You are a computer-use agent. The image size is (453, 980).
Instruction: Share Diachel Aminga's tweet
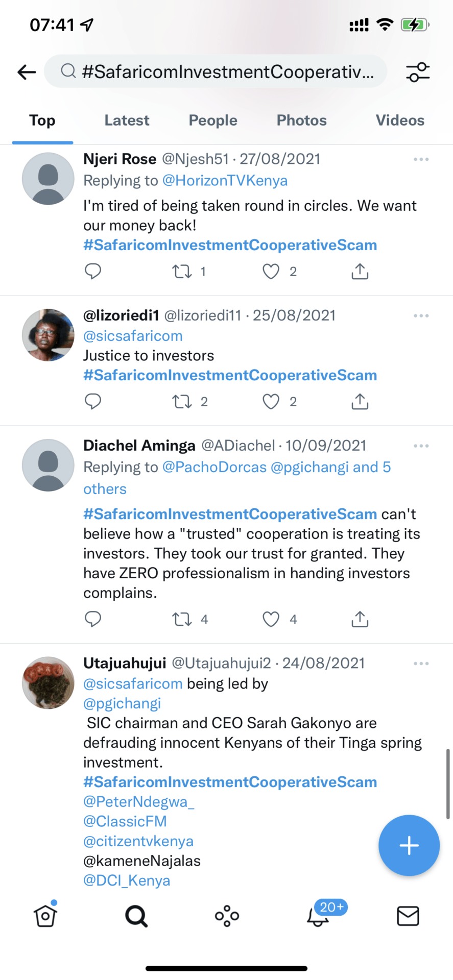pos(360,619)
